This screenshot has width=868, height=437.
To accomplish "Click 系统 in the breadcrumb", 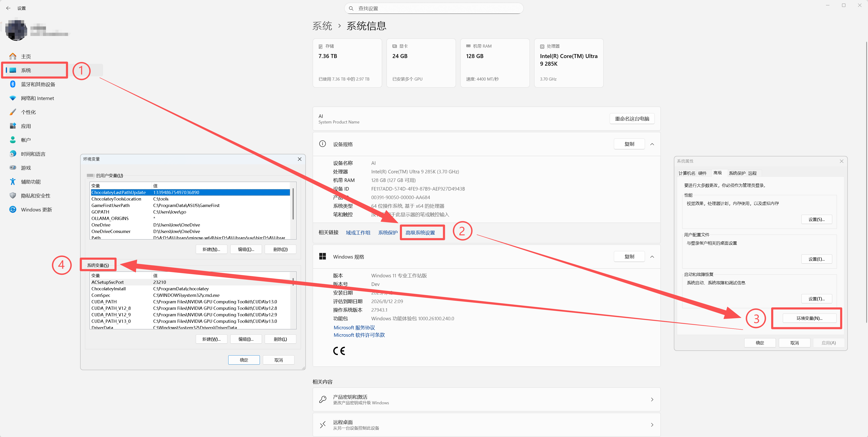I will click(322, 26).
